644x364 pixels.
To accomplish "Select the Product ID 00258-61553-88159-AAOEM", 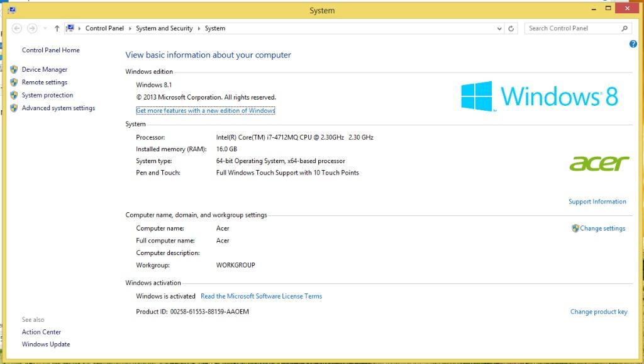I will pos(209,312).
